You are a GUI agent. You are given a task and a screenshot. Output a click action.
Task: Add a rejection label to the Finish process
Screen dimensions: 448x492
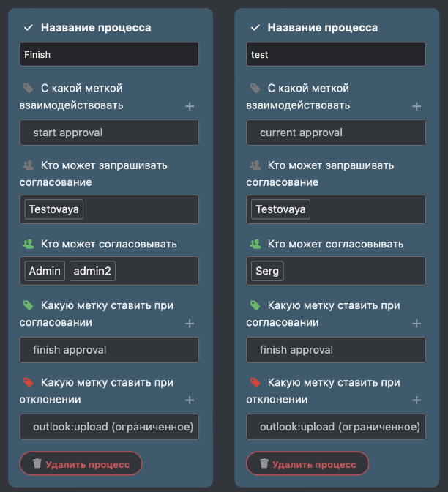coord(190,400)
